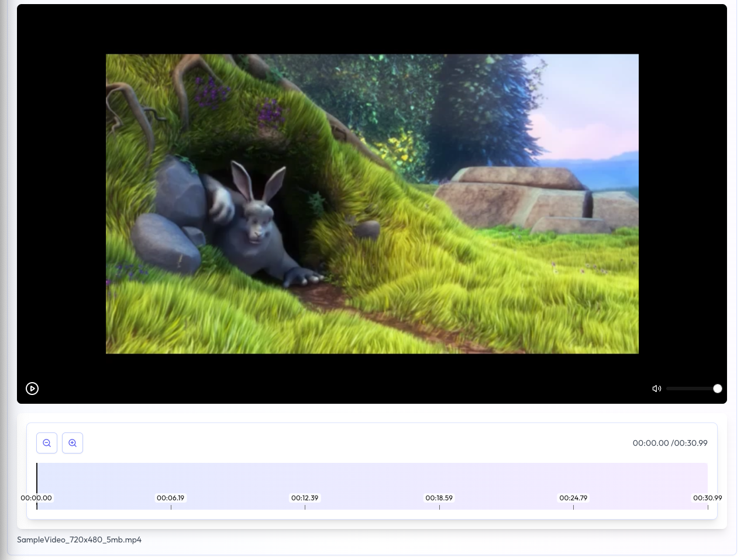Click the video preview frame
This screenshot has width=744, height=560.
[372, 204]
